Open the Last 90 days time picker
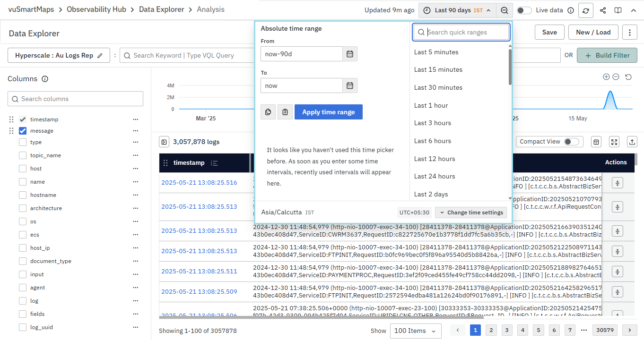Viewport: 644px width, 340px height. (x=457, y=10)
